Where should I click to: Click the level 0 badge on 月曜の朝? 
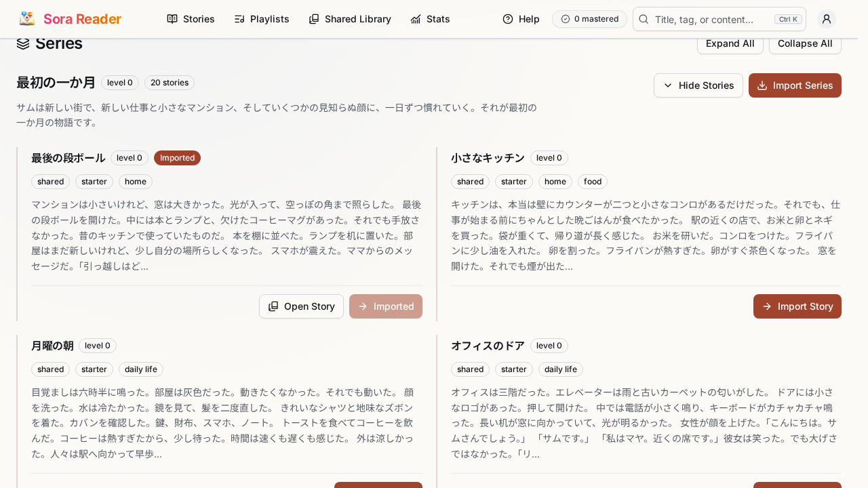[98, 346]
